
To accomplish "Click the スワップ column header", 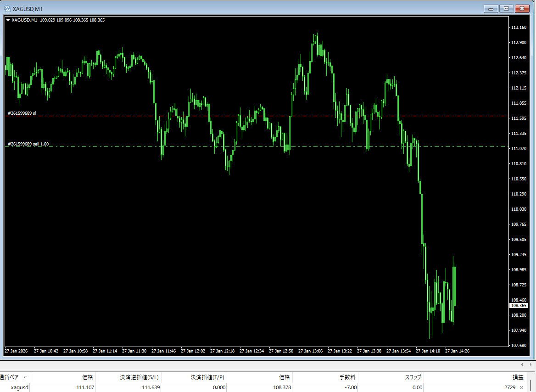I will (x=412, y=377).
